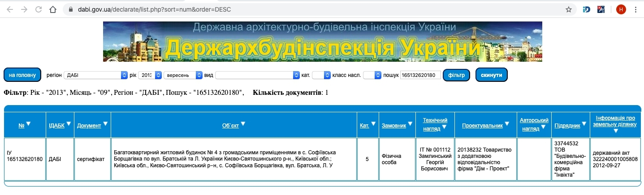Click the padlock site info icon
The image size is (644, 195).
tap(71, 9)
